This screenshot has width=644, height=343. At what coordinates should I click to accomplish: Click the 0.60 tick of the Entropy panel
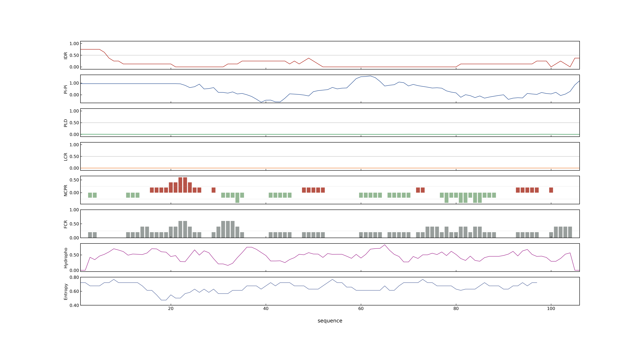(x=74, y=291)
